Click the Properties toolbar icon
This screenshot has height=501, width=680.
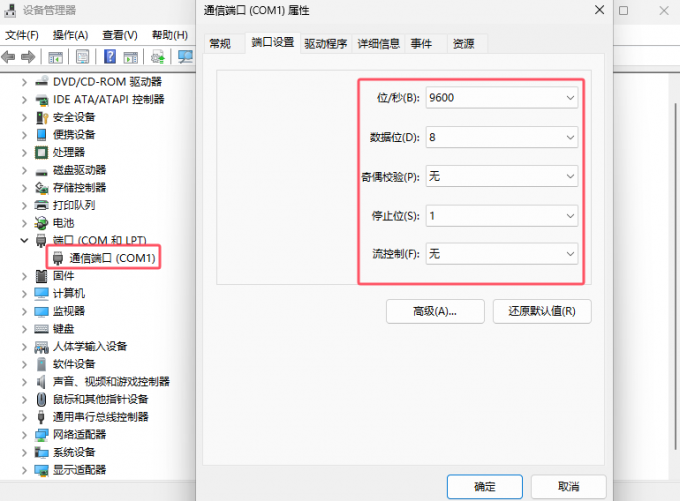[x=82, y=57]
